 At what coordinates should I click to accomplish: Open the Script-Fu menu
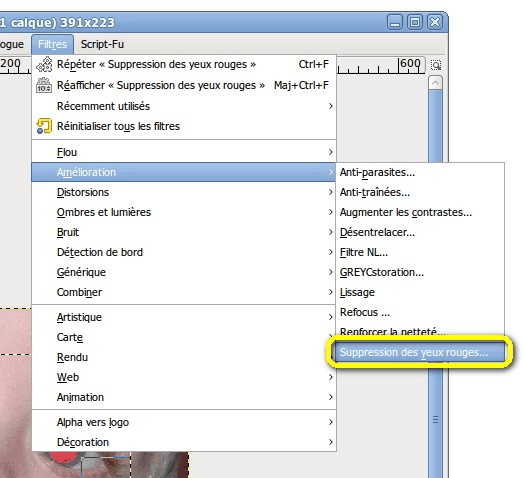pos(102,44)
